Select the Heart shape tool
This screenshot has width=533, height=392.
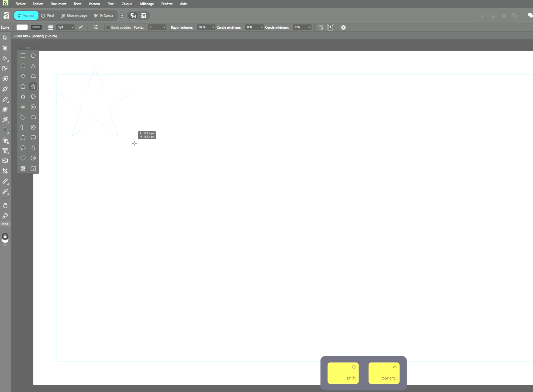pyautogui.click(x=23, y=158)
